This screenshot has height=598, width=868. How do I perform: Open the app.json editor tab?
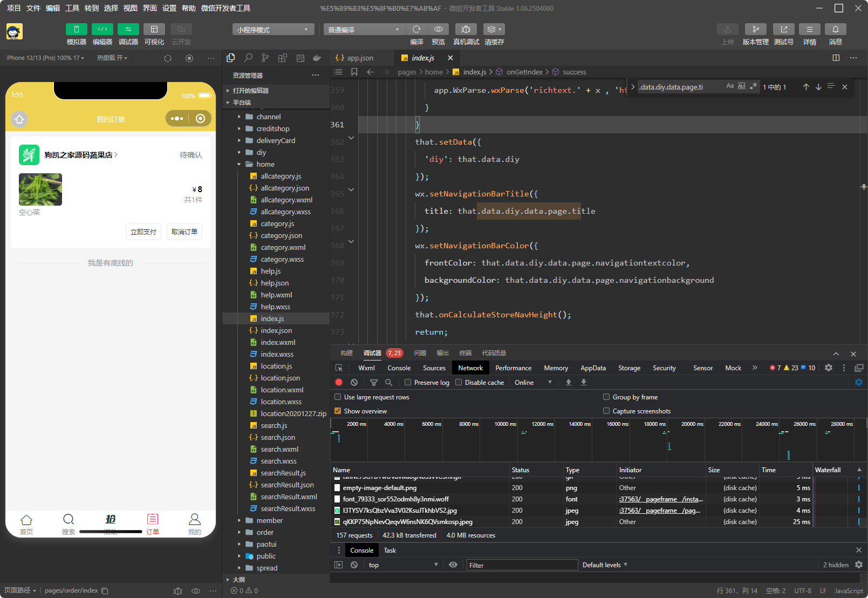pyautogui.click(x=359, y=58)
